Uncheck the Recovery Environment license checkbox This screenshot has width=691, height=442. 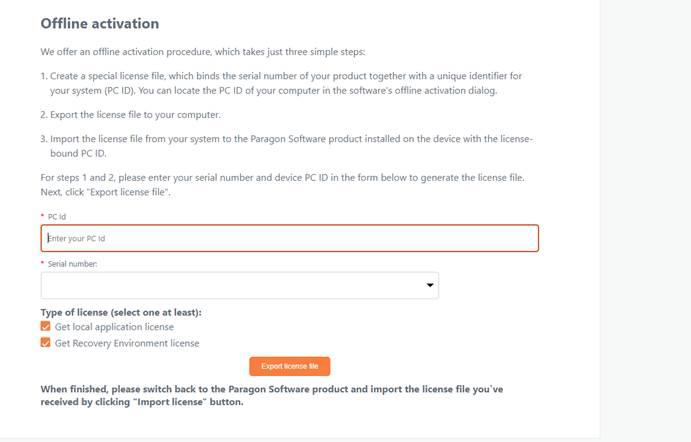(x=45, y=342)
